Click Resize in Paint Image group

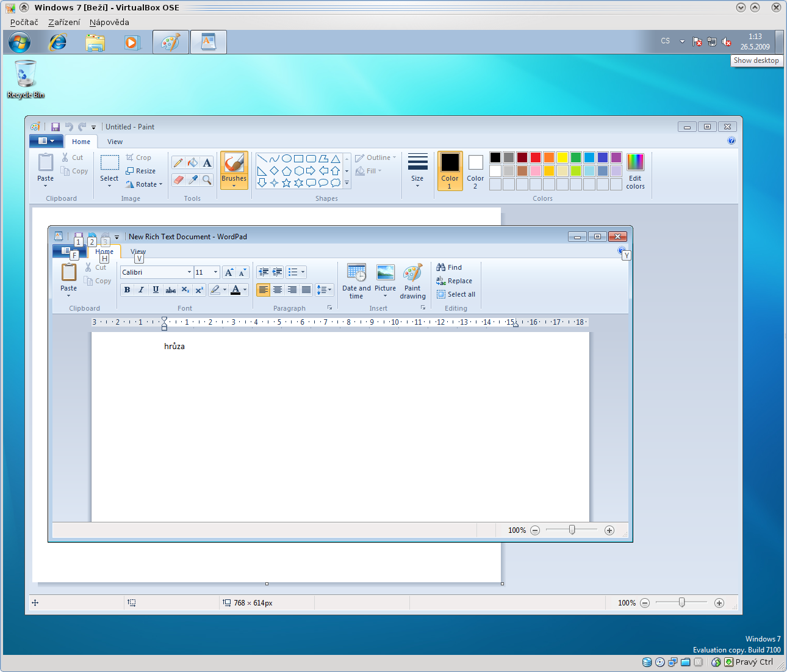(140, 171)
